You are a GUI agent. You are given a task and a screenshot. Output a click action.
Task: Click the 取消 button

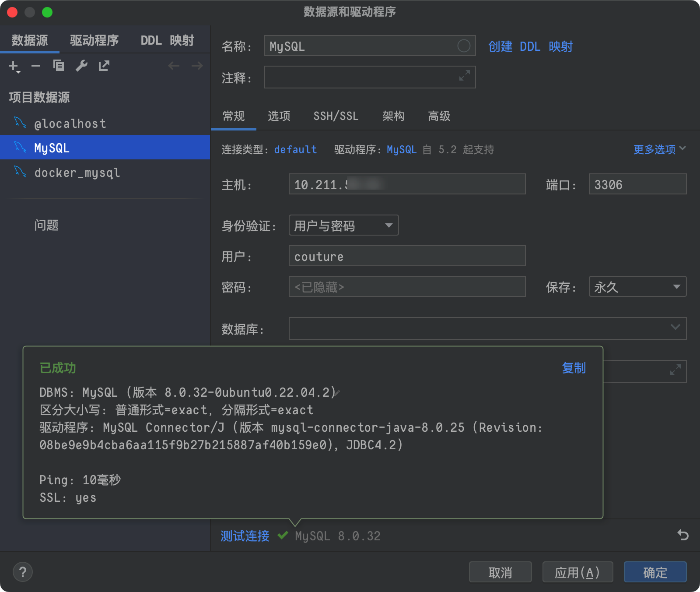pos(500,572)
